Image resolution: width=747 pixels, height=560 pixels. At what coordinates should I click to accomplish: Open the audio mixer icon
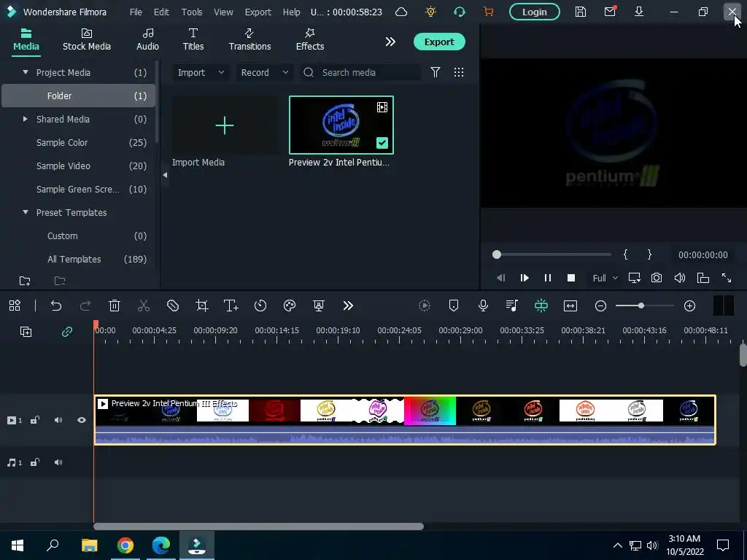pos(511,306)
